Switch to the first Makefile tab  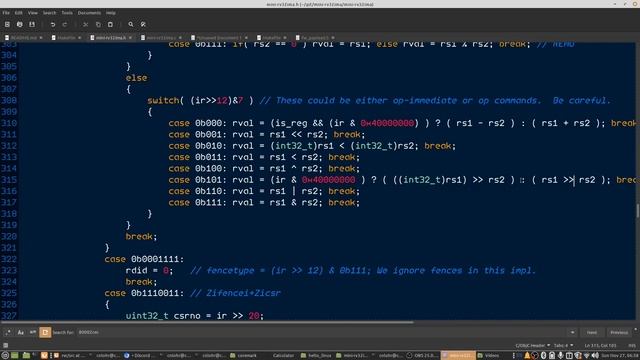coord(66,38)
